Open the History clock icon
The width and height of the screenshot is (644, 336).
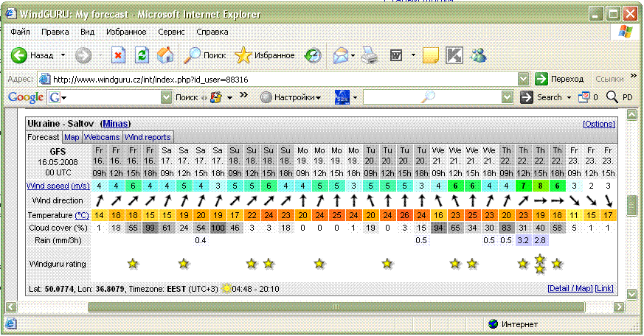[314, 55]
